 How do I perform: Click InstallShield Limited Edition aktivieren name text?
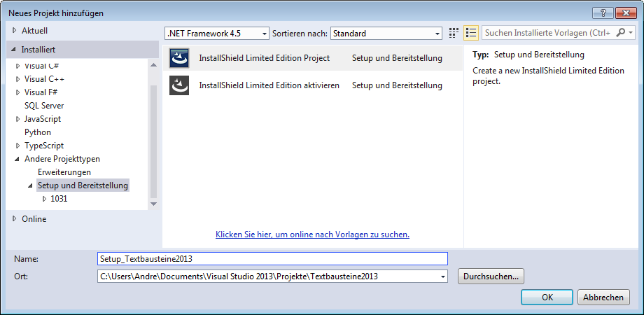tap(269, 85)
